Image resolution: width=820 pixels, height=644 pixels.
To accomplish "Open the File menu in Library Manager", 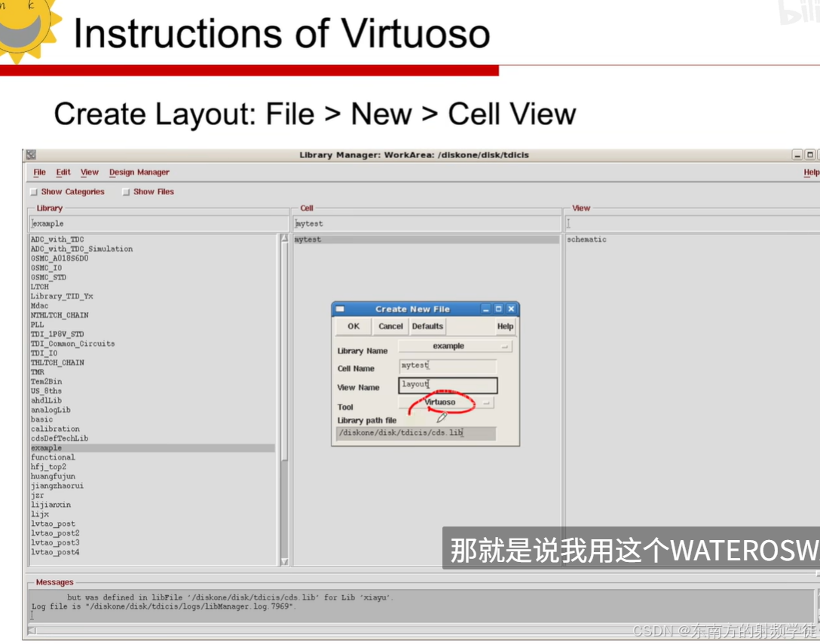I will tap(39, 172).
